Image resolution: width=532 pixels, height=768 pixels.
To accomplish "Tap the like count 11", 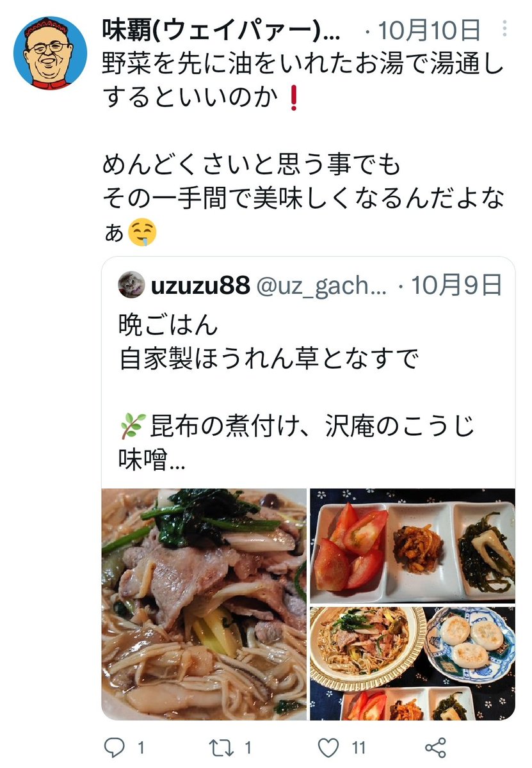I will point(359,747).
